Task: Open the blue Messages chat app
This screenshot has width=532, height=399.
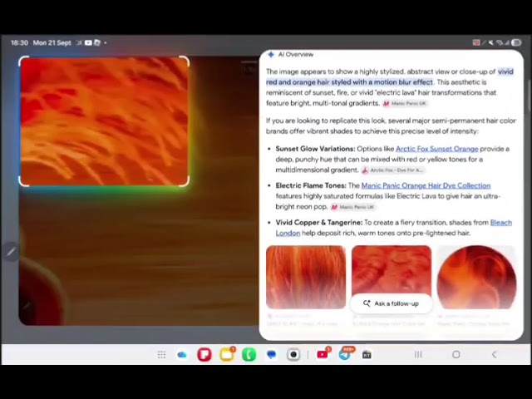Action: click(271, 355)
